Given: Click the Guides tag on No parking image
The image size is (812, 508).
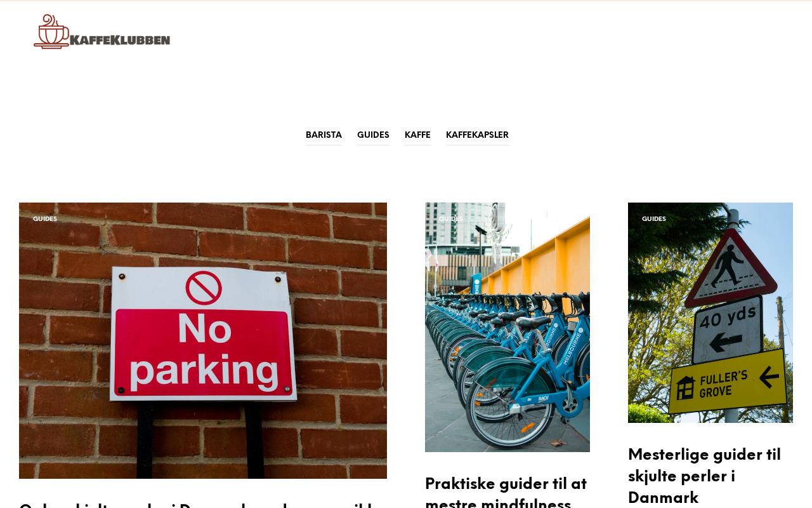Looking at the screenshot, I should click(45, 219).
